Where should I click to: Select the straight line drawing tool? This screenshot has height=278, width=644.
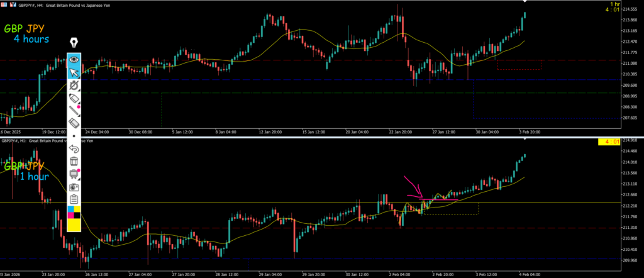pyautogui.click(x=74, y=111)
